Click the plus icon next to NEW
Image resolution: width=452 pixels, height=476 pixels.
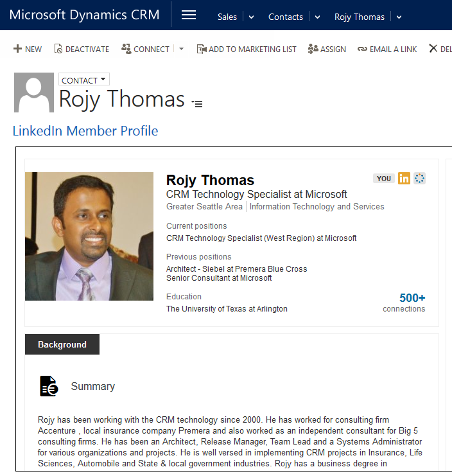point(17,49)
